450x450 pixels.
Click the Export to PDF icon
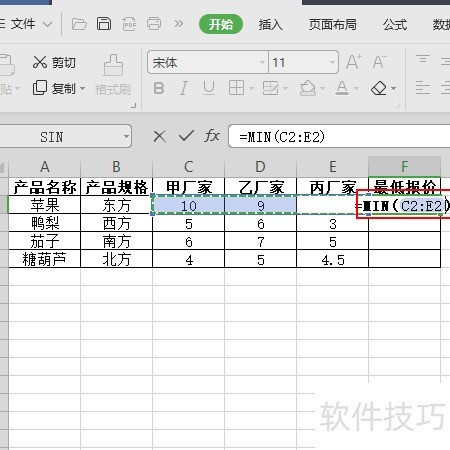click(129, 24)
